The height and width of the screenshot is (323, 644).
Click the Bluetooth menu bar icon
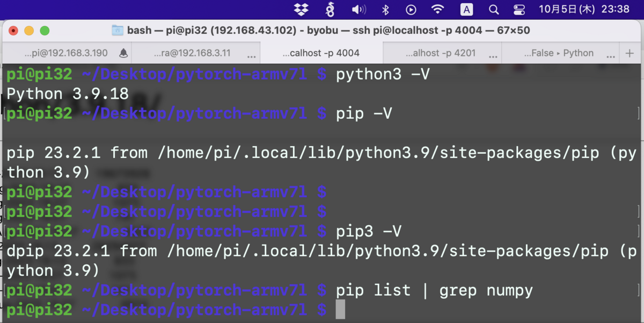[384, 9]
